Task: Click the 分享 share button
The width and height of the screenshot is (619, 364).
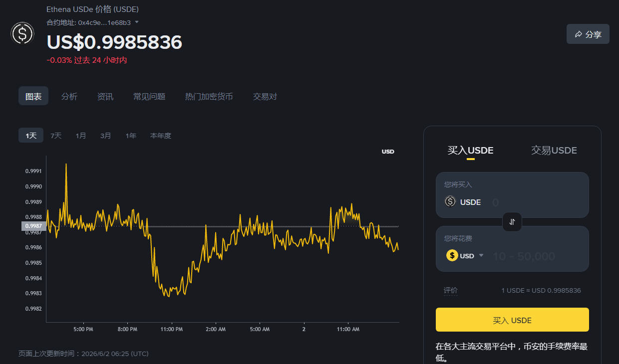Action: pos(588,34)
